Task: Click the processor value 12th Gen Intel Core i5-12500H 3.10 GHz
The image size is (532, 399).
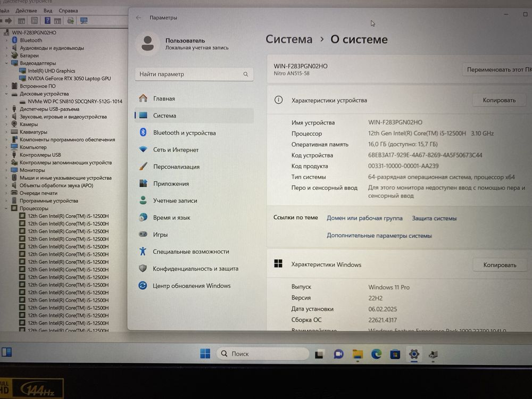Action: [x=431, y=134]
